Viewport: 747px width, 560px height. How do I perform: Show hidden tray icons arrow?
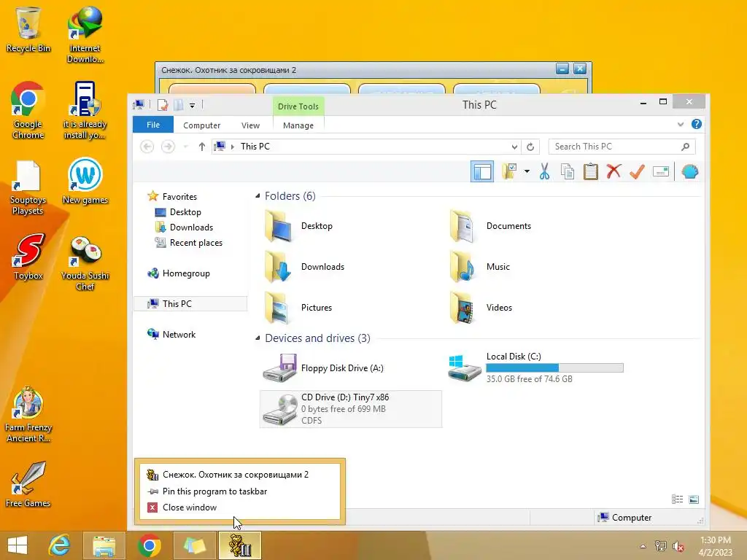pyautogui.click(x=643, y=546)
